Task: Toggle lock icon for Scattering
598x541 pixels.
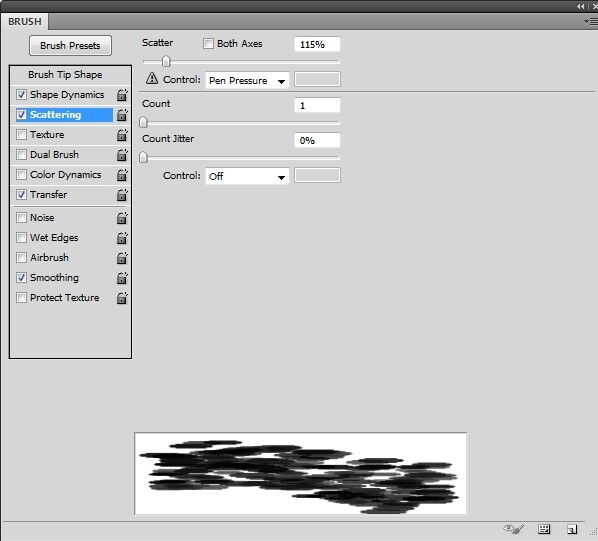Action: click(x=122, y=115)
